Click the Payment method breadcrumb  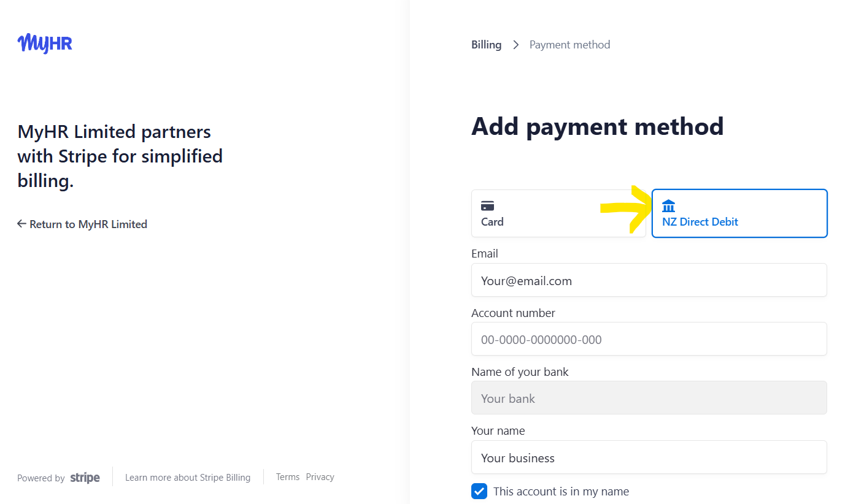569,44
